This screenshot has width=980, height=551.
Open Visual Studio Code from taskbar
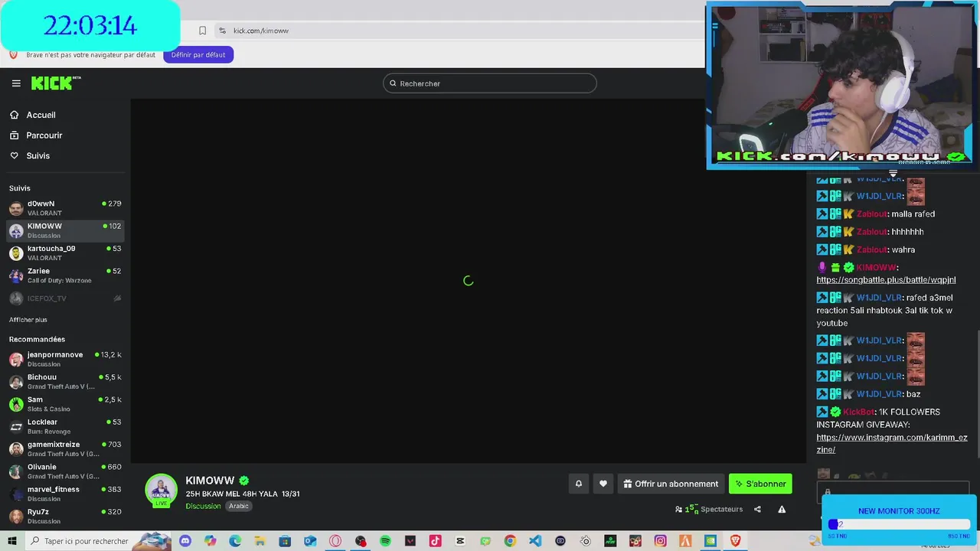[535, 541]
